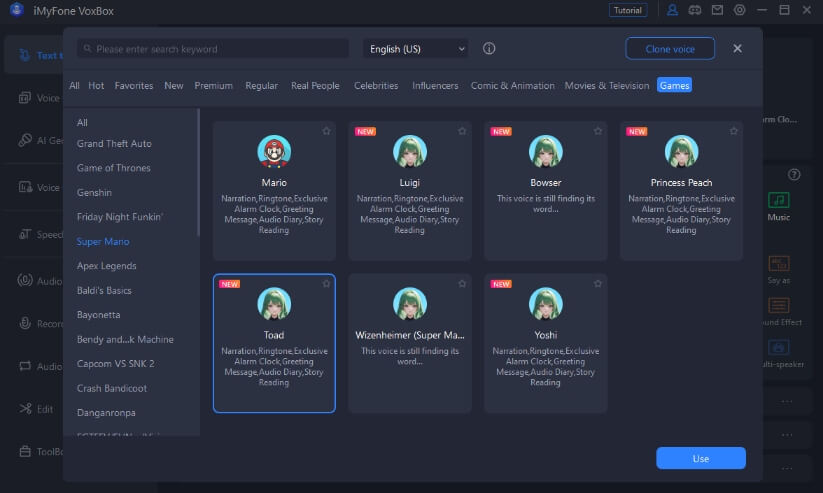Select Friday Night Funkin' category
The height and width of the screenshot is (493, 823).
pos(120,217)
